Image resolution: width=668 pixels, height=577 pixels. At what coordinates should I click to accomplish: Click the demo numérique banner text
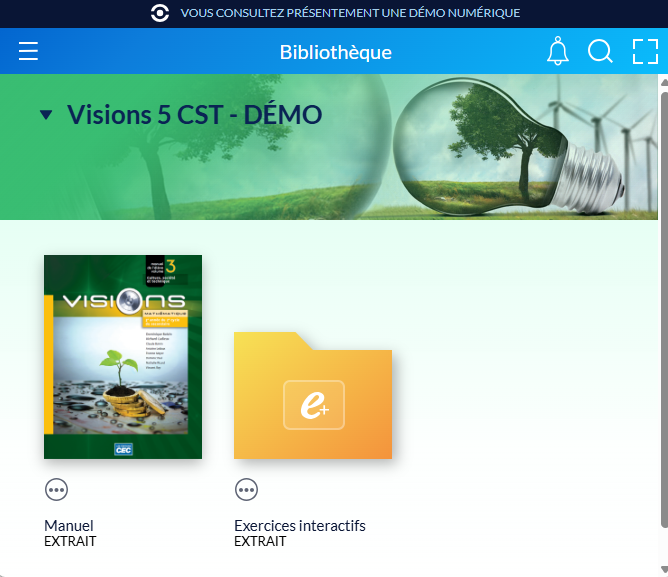[x=350, y=13]
